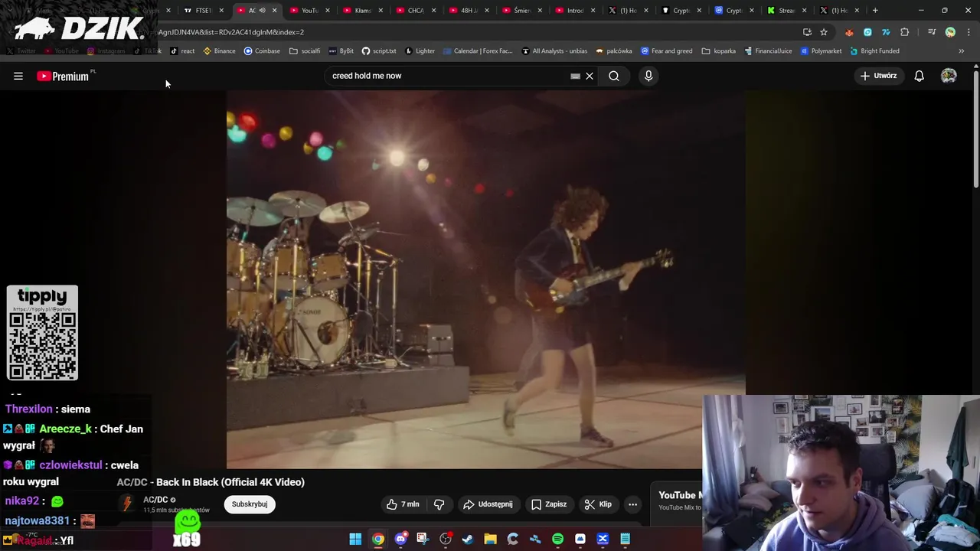980x551 pixels.
Task: Show hidden bookmarks with the chevron
Action: click(x=962, y=51)
